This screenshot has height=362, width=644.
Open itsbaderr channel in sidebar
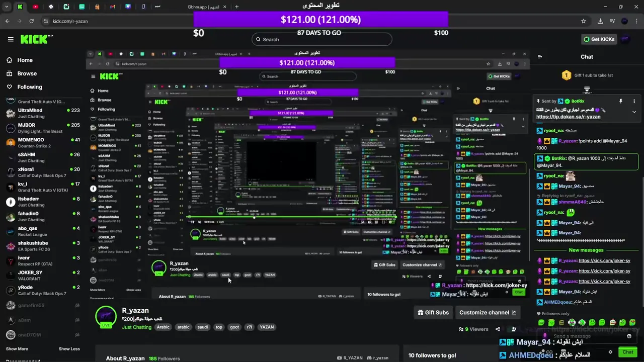point(43,202)
